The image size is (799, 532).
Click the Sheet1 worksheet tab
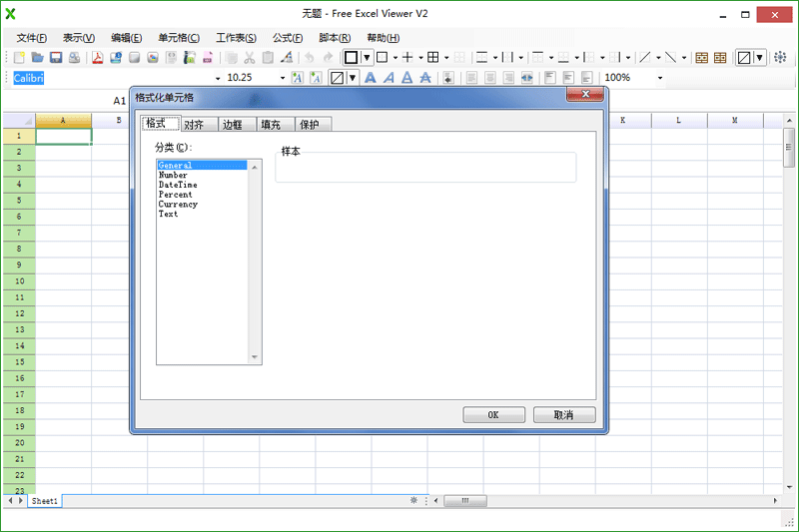(45, 501)
